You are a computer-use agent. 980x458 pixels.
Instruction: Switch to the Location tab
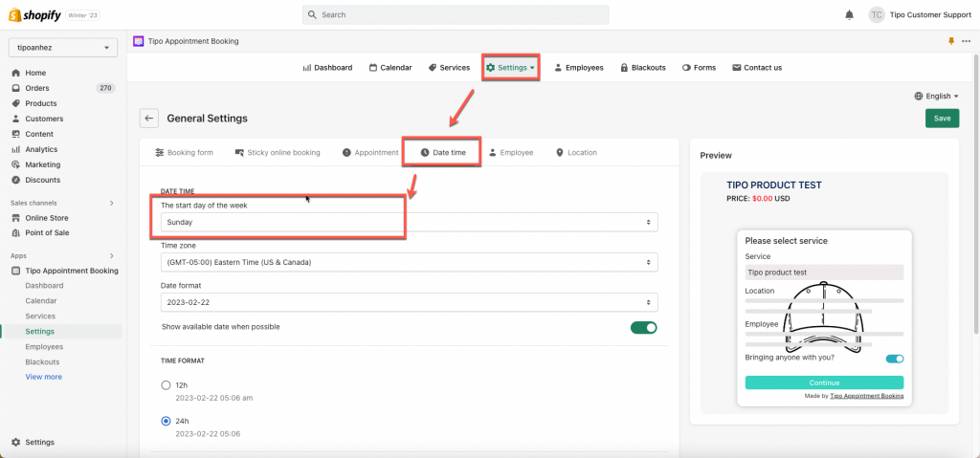click(576, 152)
